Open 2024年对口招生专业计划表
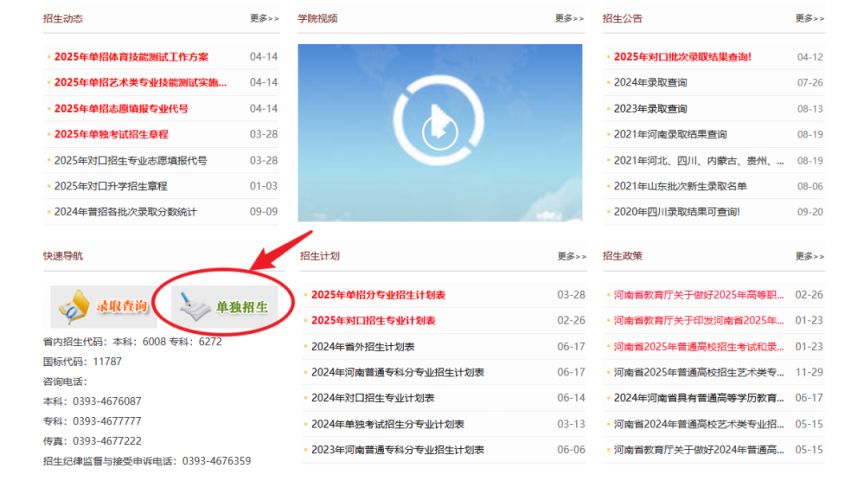The image size is (864, 481). [x=373, y=398]
